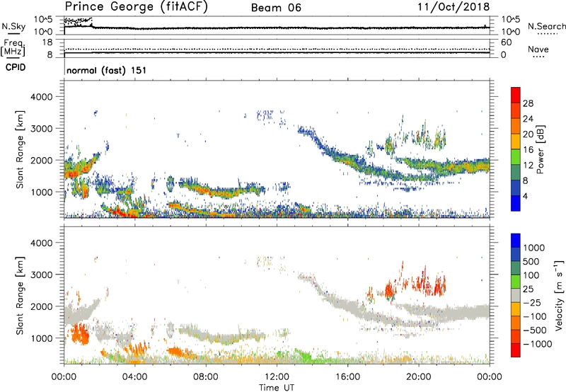The width and height of the screenshot is (566, 392).
Task: Click the 'CPID' label
Action: (16, 67)
